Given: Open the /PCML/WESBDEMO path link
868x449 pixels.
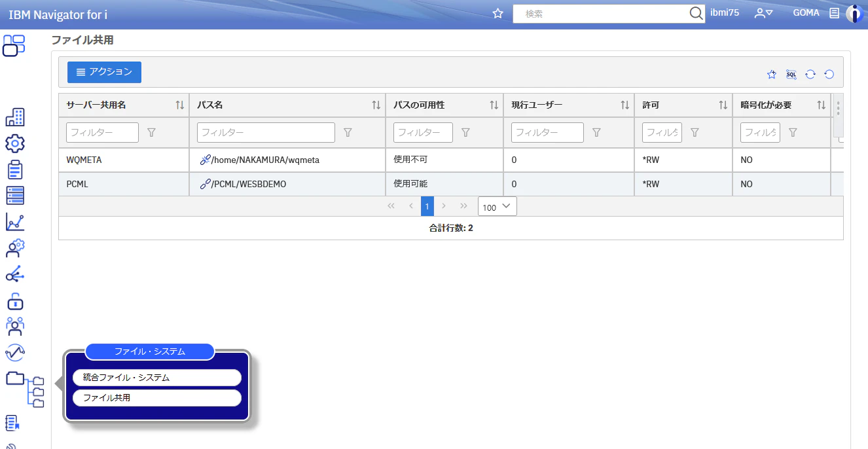Looking at the screenshot, I should [243, 185].
